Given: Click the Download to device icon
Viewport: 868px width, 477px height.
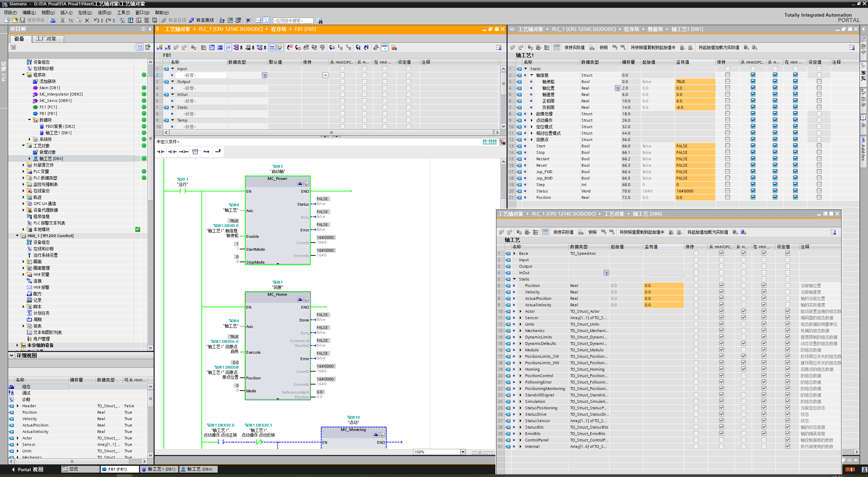Looking at the screenshot, I should (x=131, y=20).
